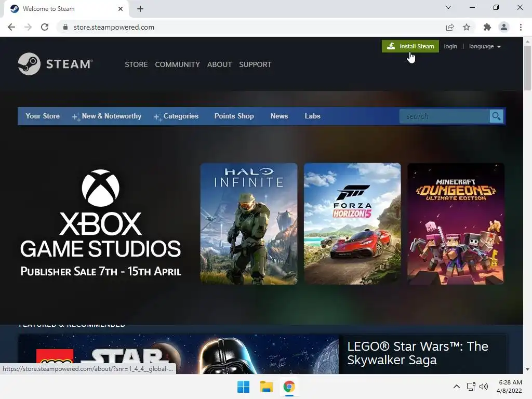This screenshot has width=532, height=399.
Task: Open the Extensions puzzle icon
Action: pyautogui.click(x=487, y=27)
